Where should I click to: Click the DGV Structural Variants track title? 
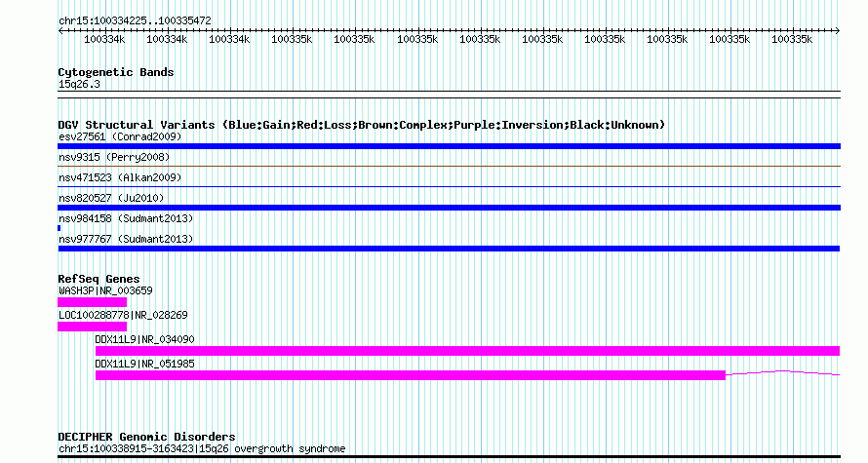(362, 125)
